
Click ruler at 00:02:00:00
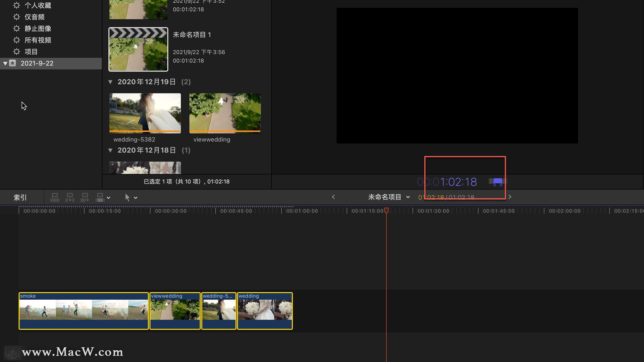[565, 211]
